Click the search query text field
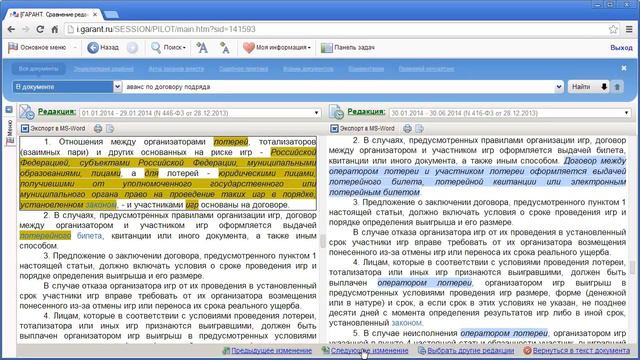 tap(339, 87)
